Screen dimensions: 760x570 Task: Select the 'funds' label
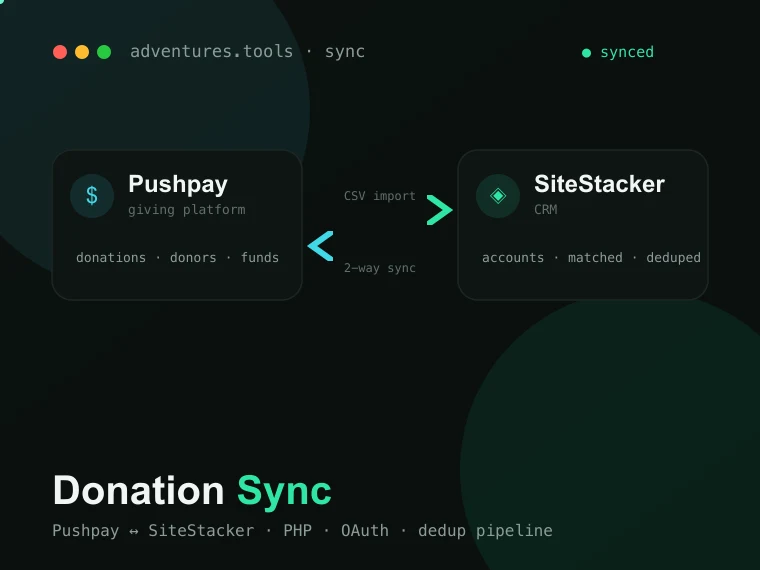point(260,257)
